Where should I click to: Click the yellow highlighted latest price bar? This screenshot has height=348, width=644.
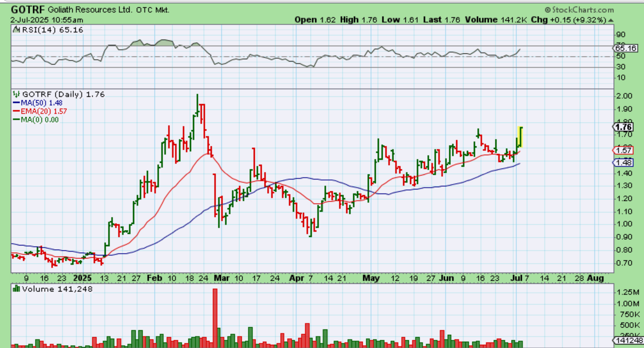click(521, 137)
